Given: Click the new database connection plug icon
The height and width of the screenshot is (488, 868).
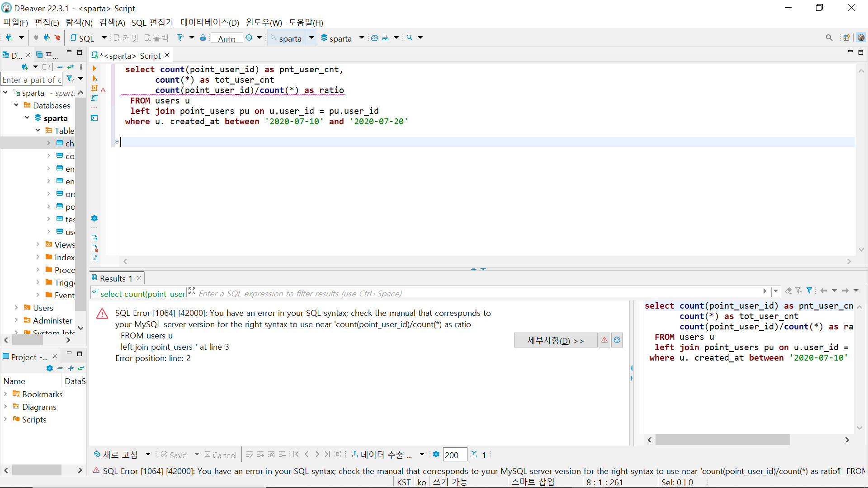Looking at the screenshot, I should coord(9,38).
